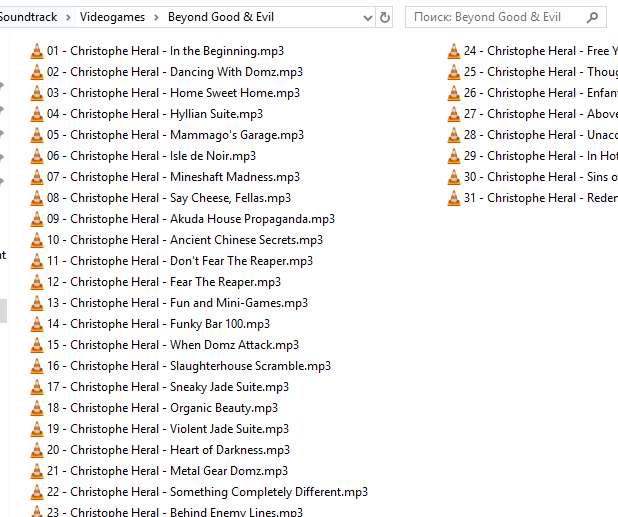
Task: Select file 15 - When Domz Attack.mp3
Action: (x=165, y=345)
